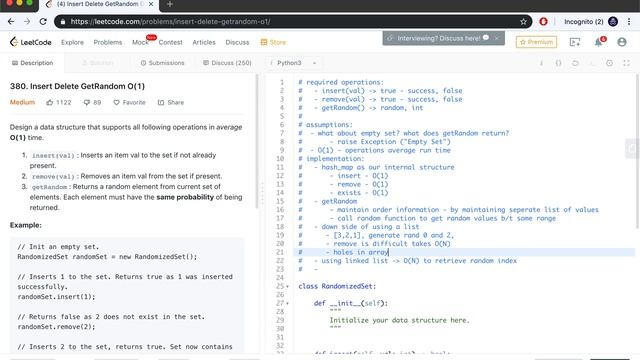Close the Insert Delete GetRandom browser tab
640x360 pixels.
click(151, 4)
